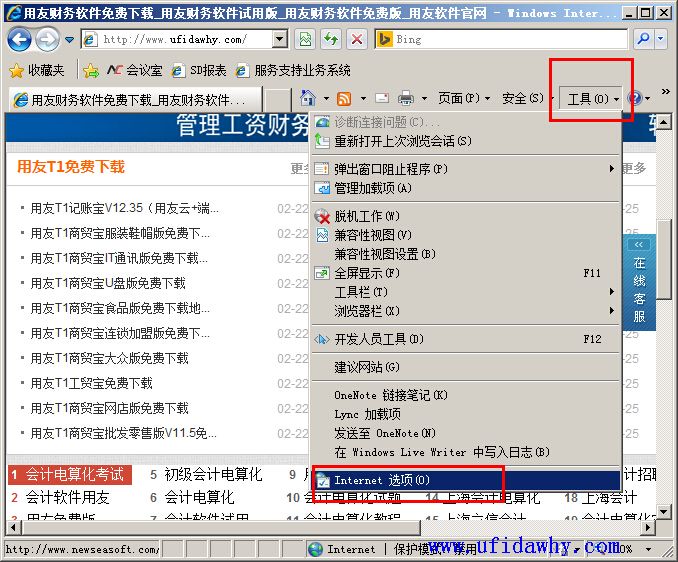Click the vertical scrollbar down arrow
678x562 pixels.
664,511
